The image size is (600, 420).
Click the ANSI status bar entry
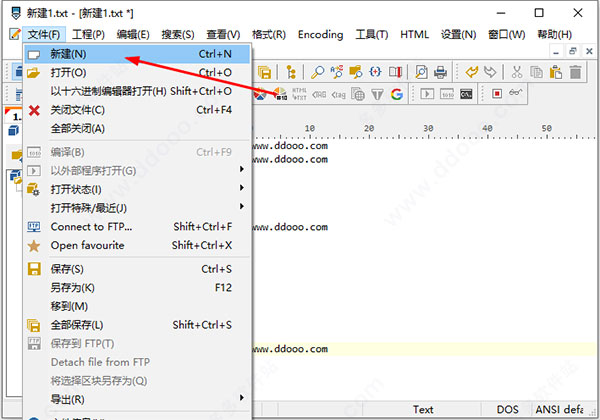(x=559, y=410)
